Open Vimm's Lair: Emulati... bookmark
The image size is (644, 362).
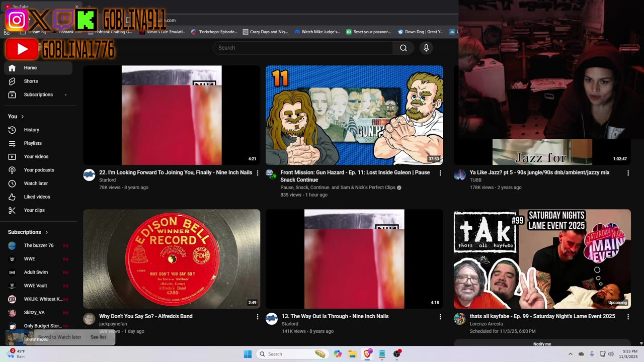pos(162,32)
